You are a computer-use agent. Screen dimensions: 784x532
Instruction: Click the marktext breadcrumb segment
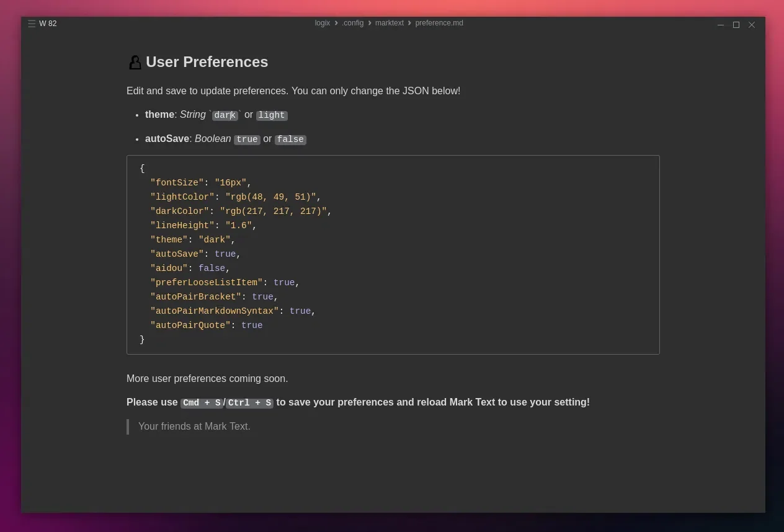coord(390,23)
